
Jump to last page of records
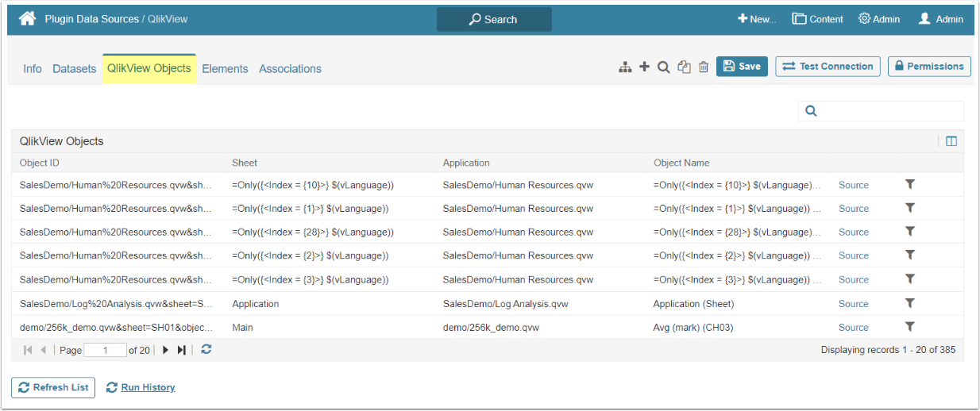(182, 350)
